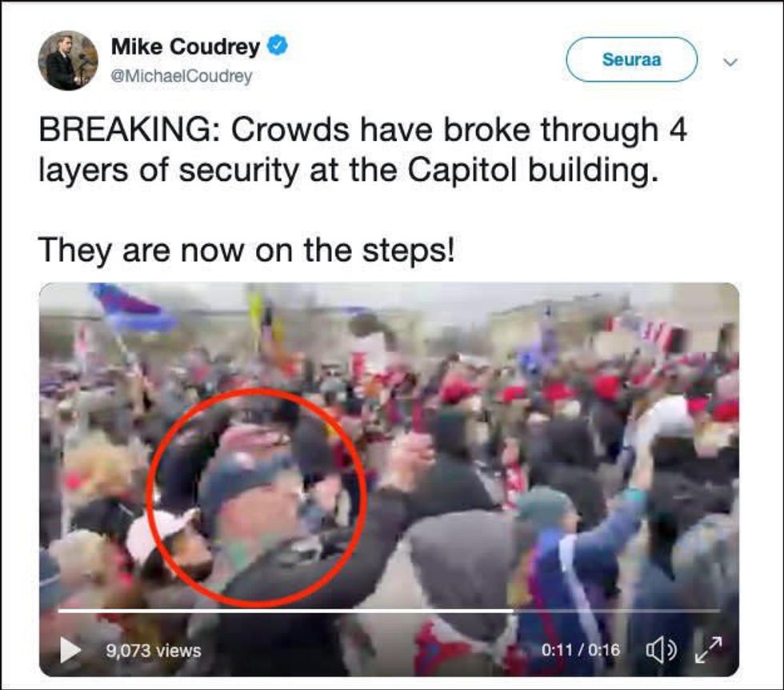Follow the account with the Seuraa button
784x690 pixels.
[631, 59]
